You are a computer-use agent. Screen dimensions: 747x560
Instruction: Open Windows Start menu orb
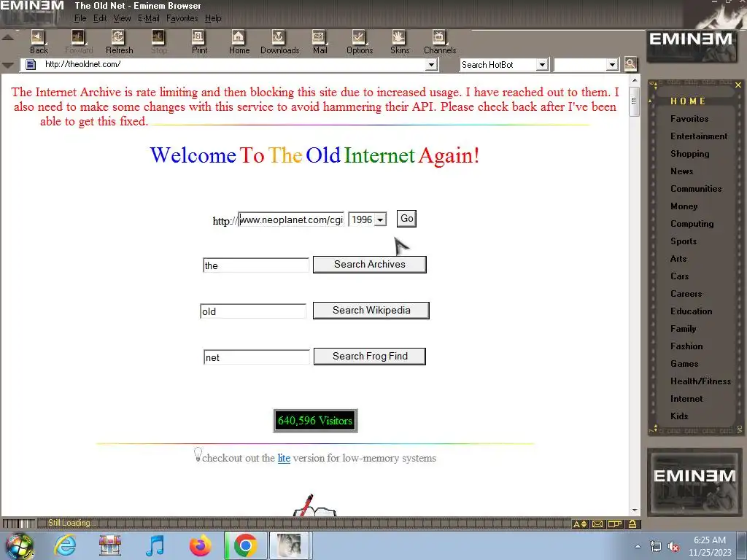[19, 545]
